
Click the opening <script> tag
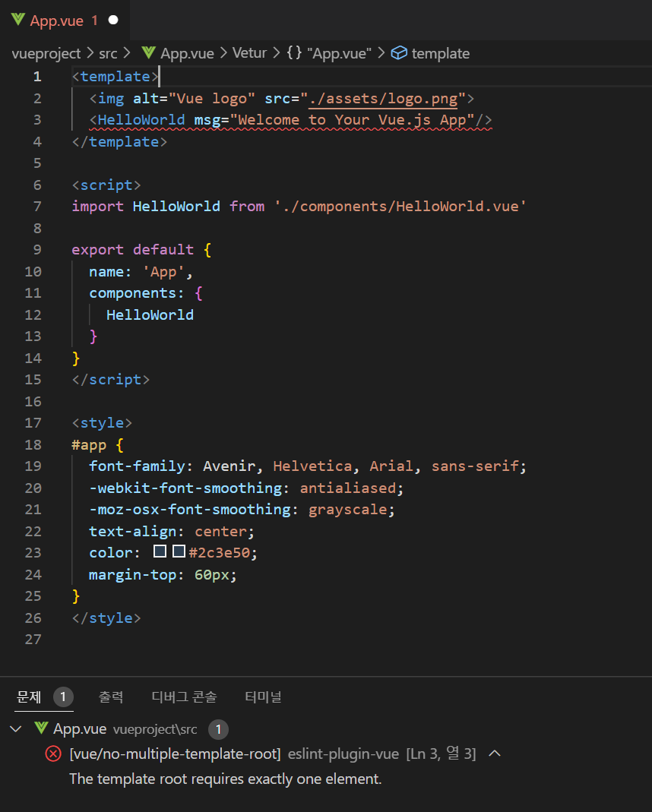(x=106, y=185)
